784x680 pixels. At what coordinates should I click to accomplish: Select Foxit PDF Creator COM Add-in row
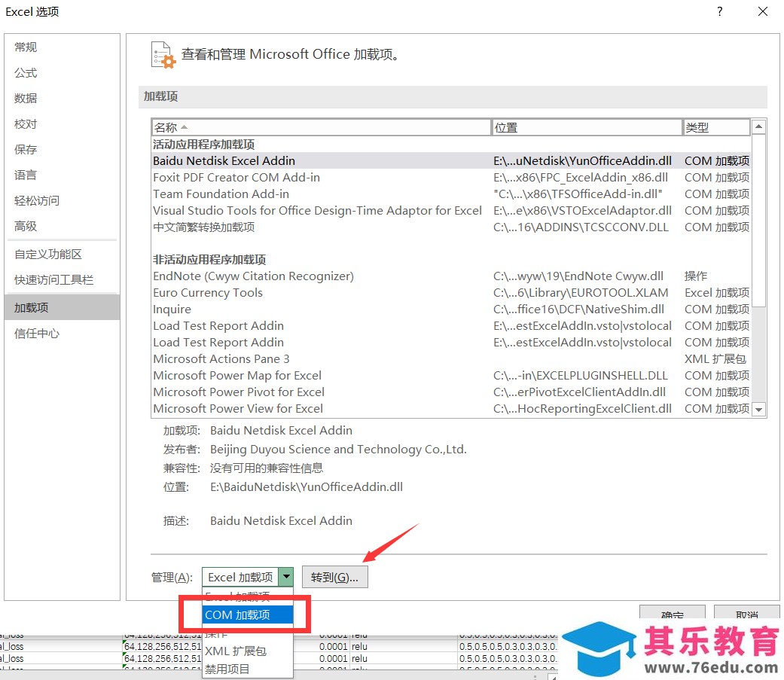451,178
